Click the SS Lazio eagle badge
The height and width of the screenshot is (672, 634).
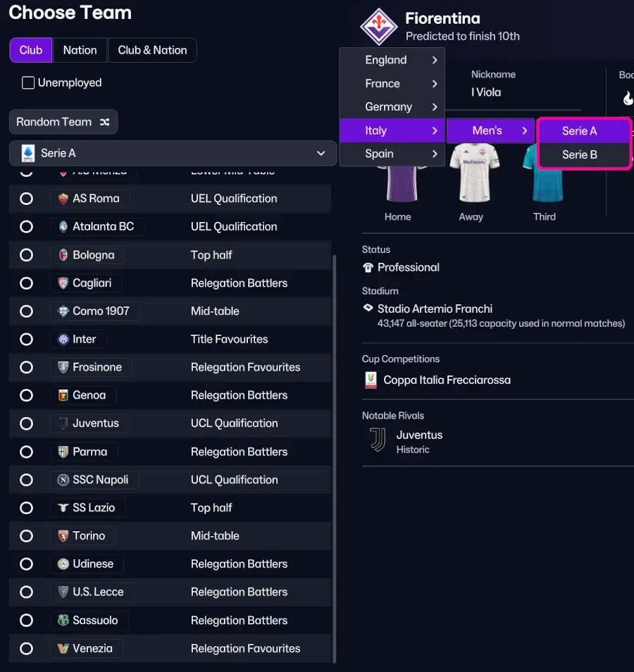click(x=63, y=508)
